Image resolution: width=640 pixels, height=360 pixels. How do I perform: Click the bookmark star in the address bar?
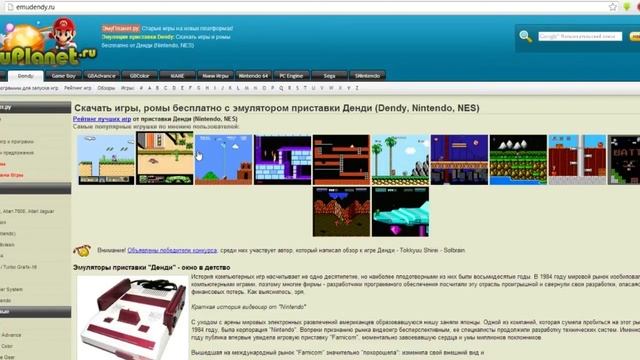[x=613, y=7]
